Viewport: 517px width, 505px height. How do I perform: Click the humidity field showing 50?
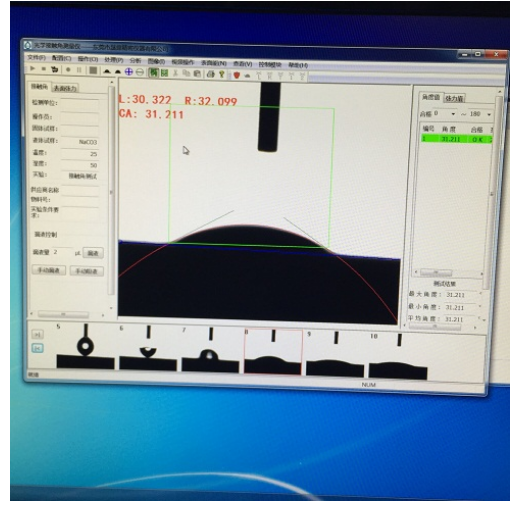80,165
